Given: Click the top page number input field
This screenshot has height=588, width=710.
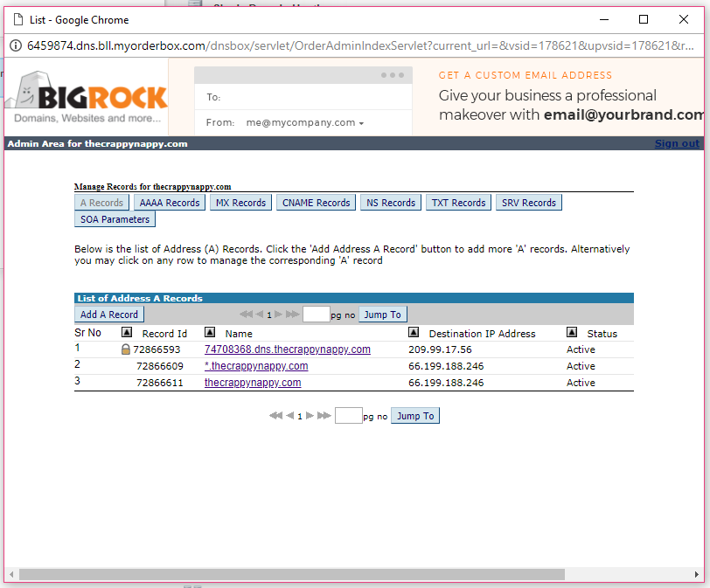Looking at the screenshot, I should 316,314.
